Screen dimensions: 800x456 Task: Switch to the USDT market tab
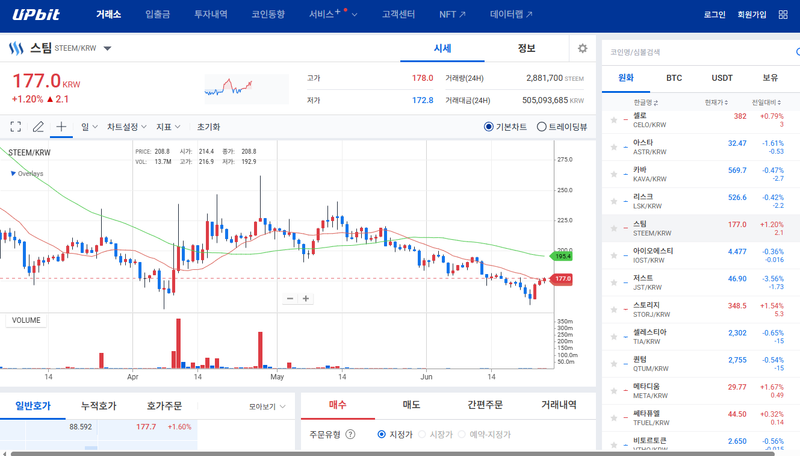pos(722,78)
